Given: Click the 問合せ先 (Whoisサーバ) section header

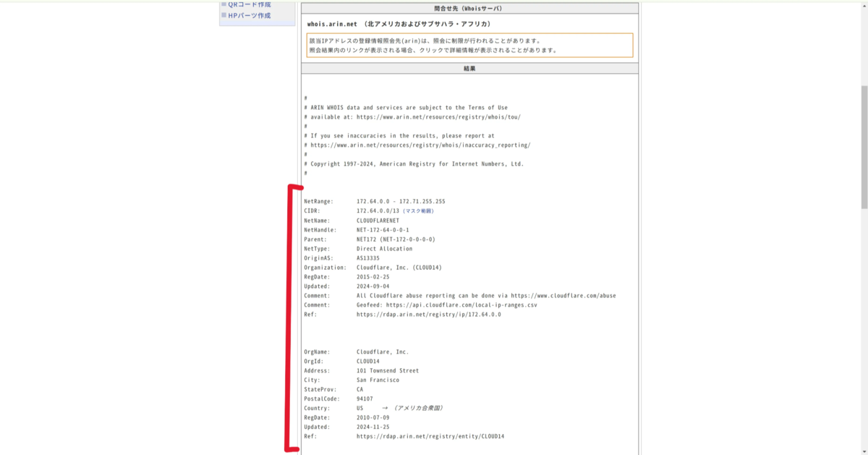Looking at the screenshot, I should click(x=469, y=9).
